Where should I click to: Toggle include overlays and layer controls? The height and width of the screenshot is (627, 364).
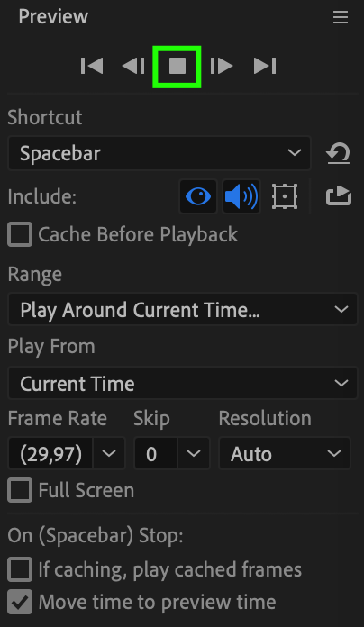[x=285, y=196]
